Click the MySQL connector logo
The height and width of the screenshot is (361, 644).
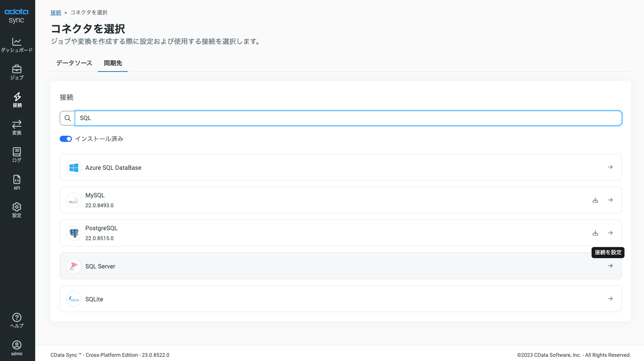coord(74,200)
